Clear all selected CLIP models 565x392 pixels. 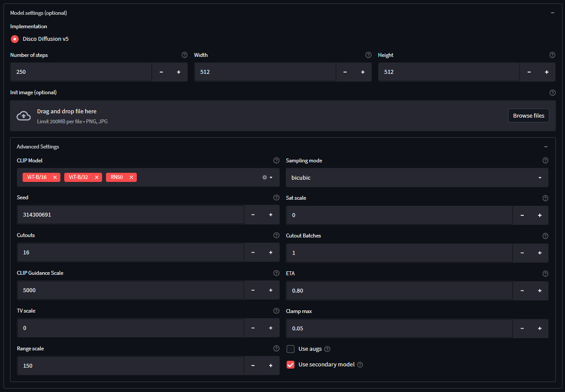[264, 177]
